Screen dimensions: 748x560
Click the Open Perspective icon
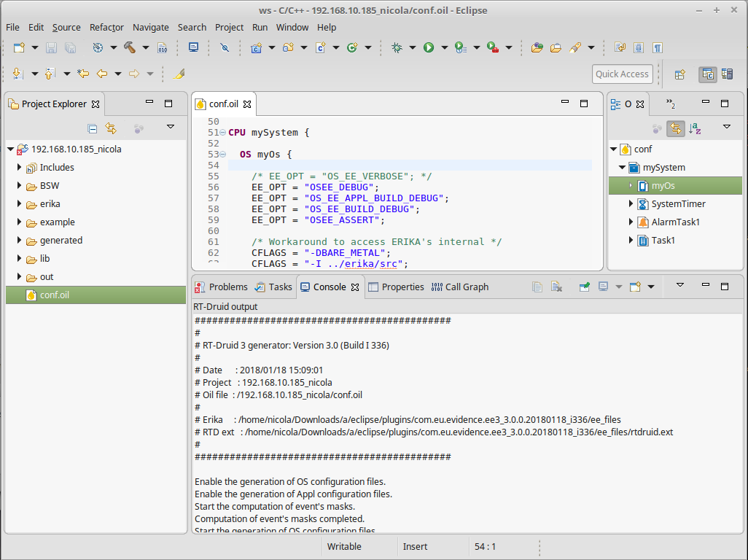(679, 74)
